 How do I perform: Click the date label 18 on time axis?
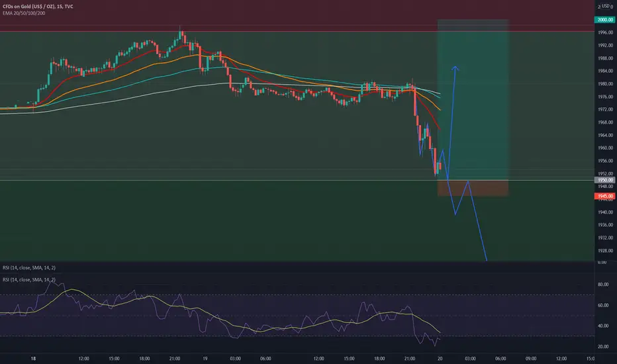34,359
